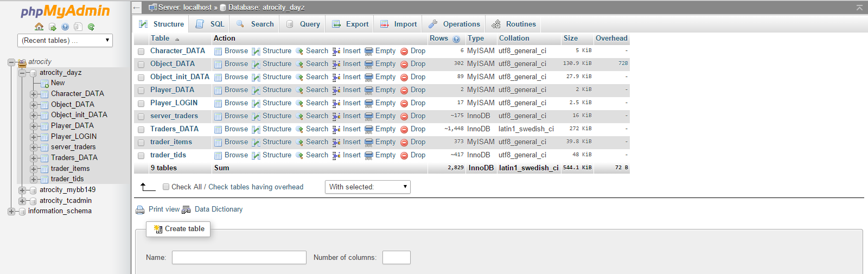Screen dimensions: 868x274
Task: Open the Export tab
Action: 350,24
